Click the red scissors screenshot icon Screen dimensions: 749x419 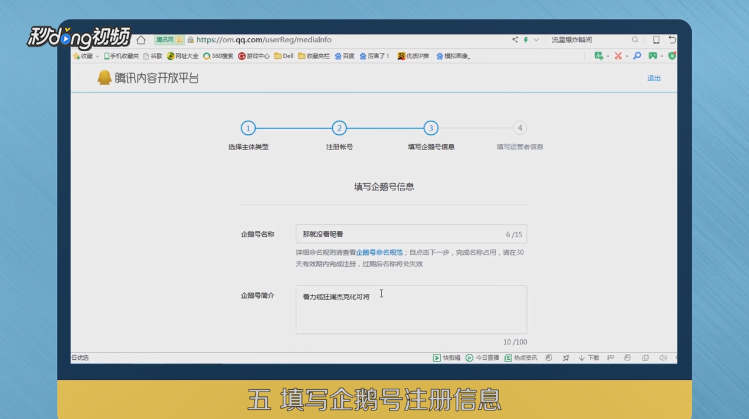point(618,56)
